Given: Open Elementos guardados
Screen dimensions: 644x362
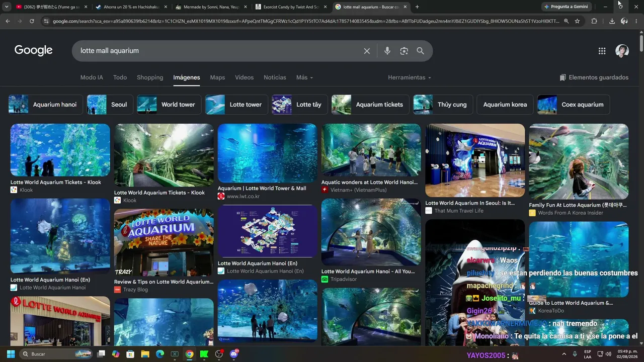Looking at the screenshot, I should 594,77.
